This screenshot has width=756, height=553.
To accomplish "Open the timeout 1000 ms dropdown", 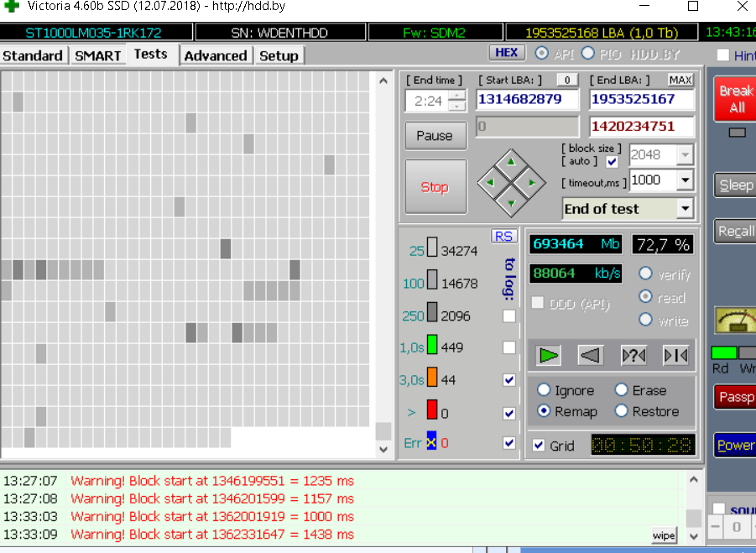I will pos(685,180).
